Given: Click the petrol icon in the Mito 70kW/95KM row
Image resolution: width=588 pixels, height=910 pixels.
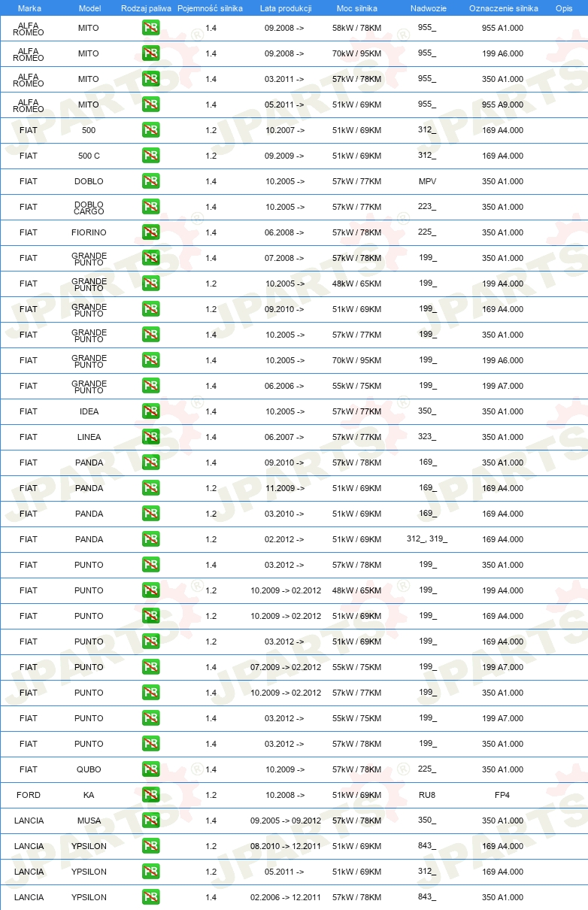Looking at the screenshot, I should tap(150, 53).
